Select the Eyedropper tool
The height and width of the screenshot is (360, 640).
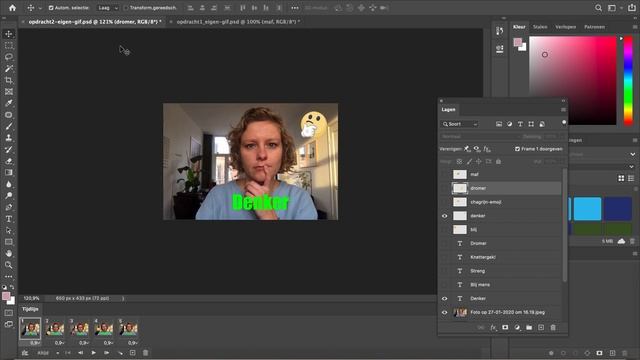(9, 103)
